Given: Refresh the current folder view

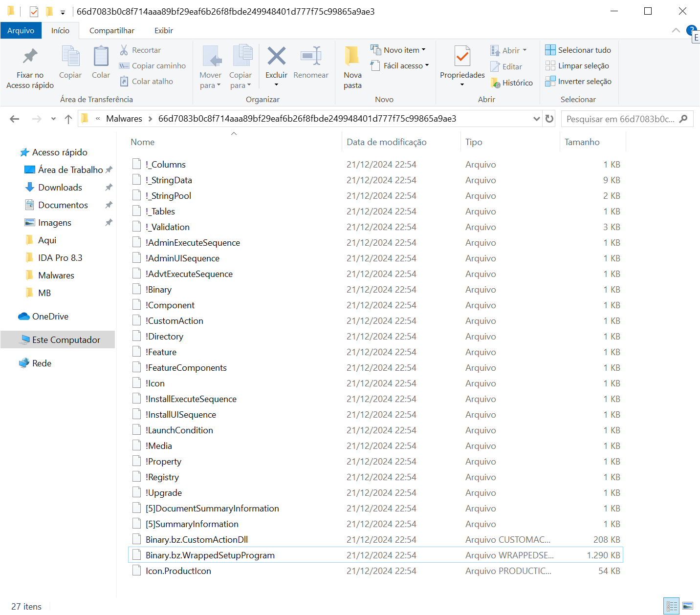Looking at the screenshot, I should point(549,119).
